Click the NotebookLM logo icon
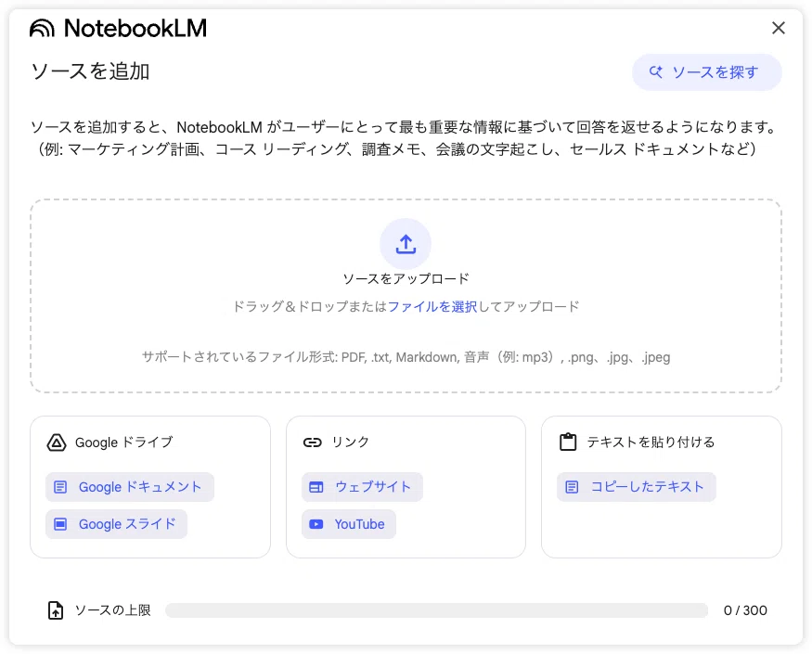This screenshot has width=812, height=654. tap(42, 28)
